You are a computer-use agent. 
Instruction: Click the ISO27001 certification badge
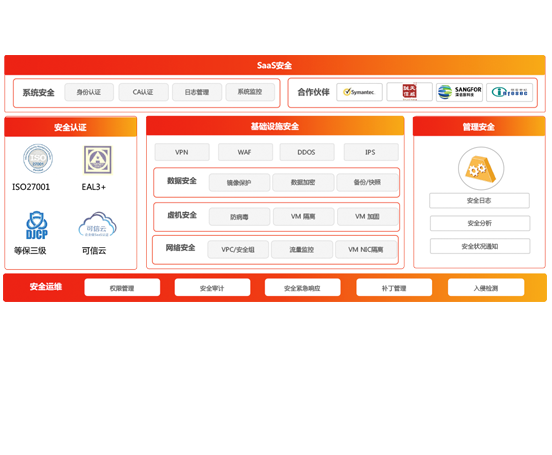tap(38, 158)
